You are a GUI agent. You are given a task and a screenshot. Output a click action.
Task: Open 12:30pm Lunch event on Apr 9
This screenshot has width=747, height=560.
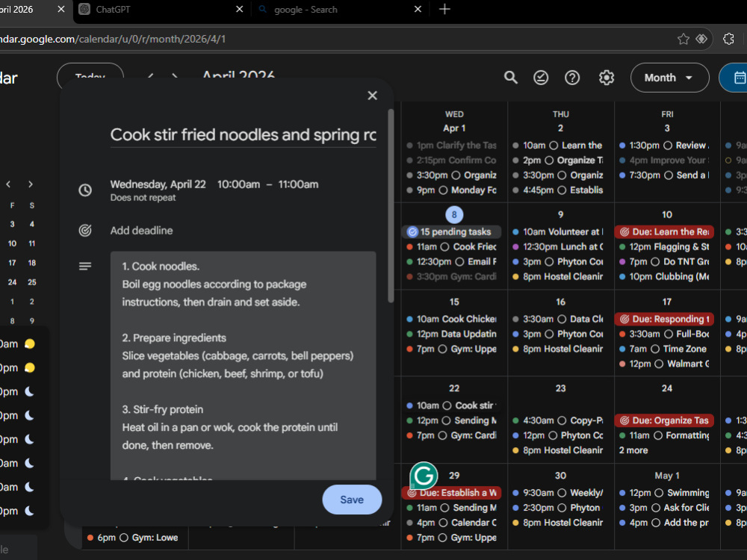click(x=559, y=246)
